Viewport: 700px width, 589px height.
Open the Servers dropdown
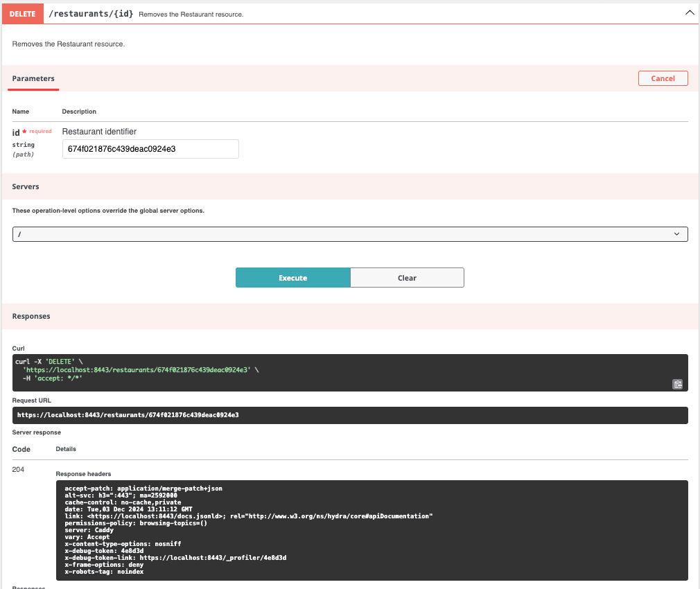[350, 234]
